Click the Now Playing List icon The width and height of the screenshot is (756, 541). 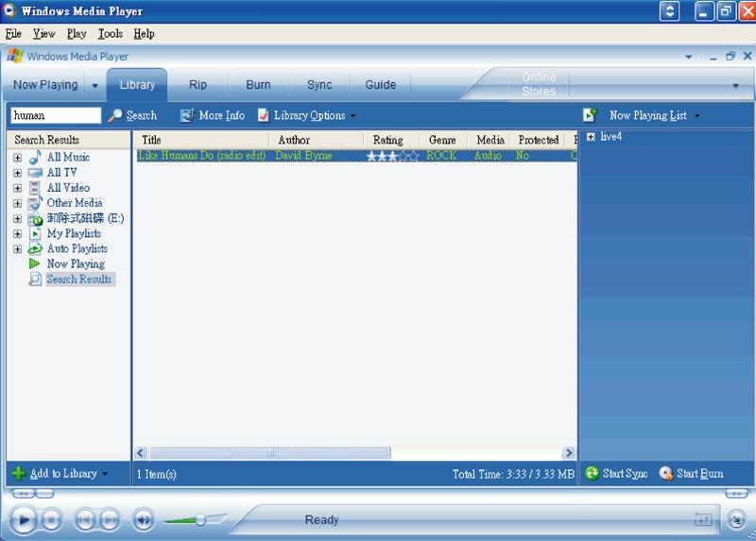click(x=590, y=115)
